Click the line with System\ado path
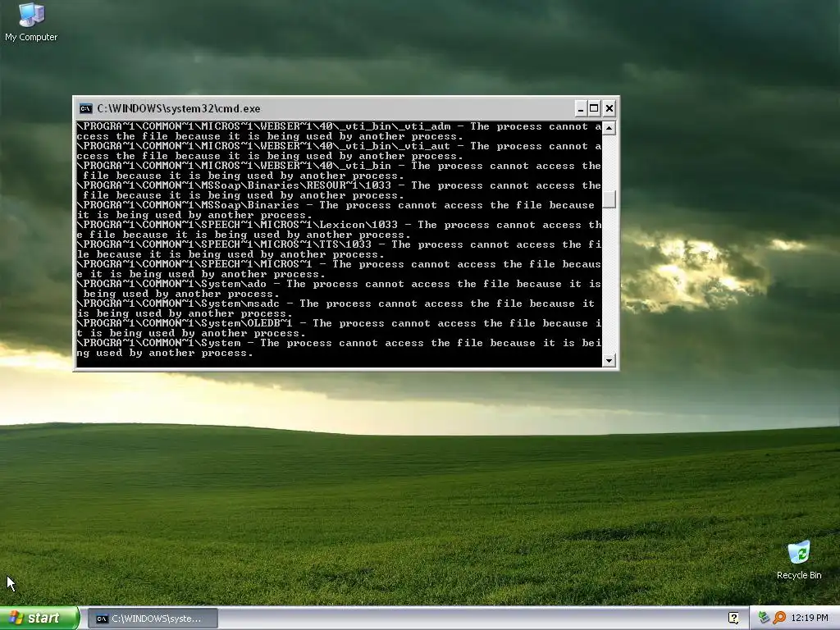The height and width of the screenshot is (630, 840). (x=339, y=284)
